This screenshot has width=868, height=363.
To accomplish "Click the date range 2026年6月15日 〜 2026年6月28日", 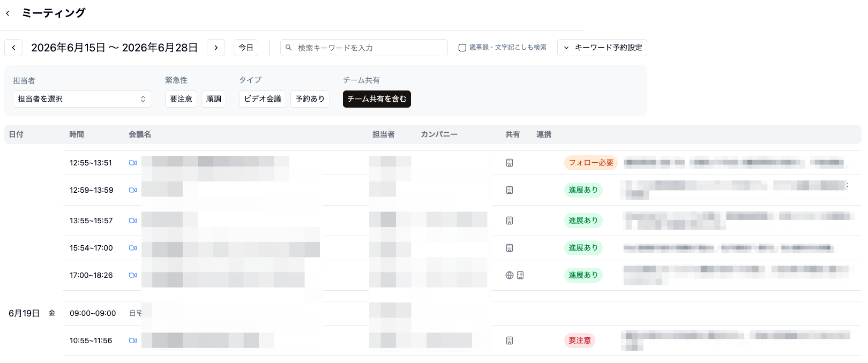I will (x=115, y=48).
